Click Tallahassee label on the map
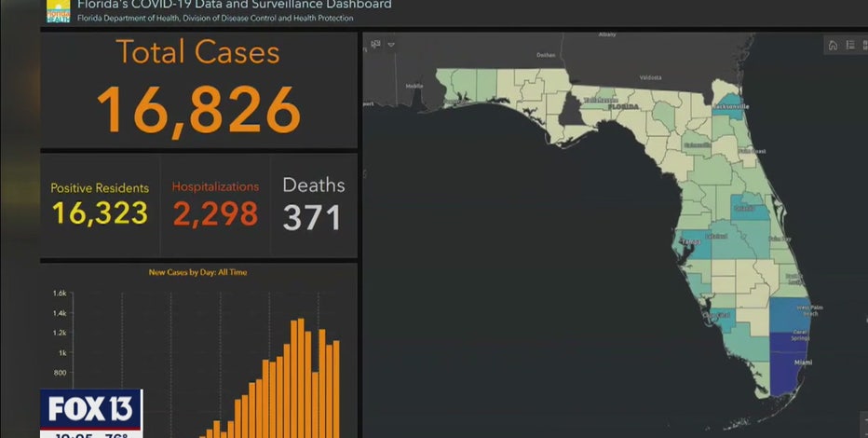The image size is (868, 438). click(x=600, y=100)
